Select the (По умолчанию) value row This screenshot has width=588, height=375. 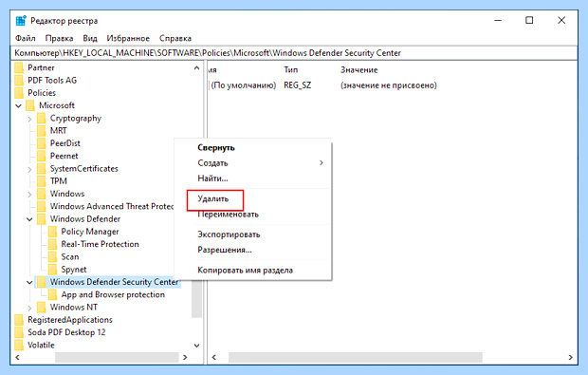click(244, 85)
